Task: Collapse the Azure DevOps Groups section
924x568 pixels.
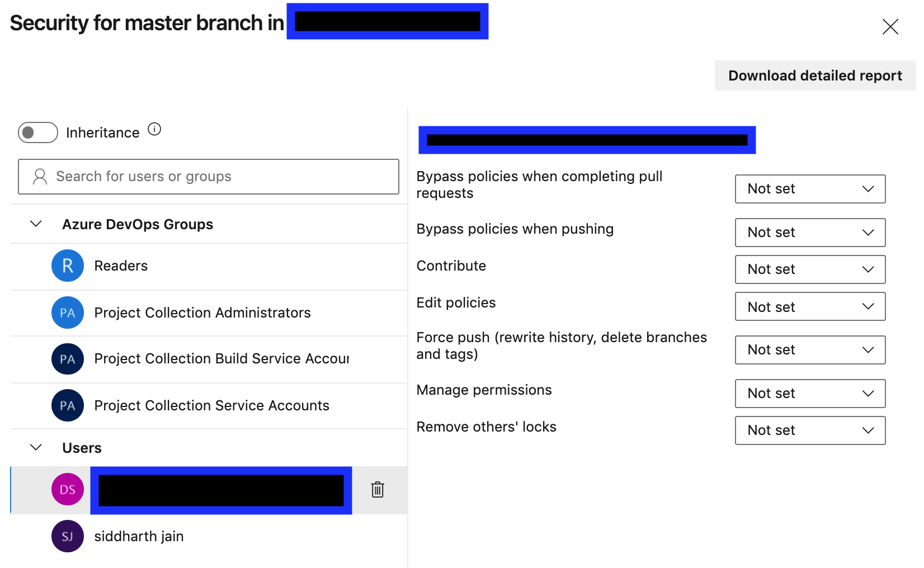Action: click(36, 224)
